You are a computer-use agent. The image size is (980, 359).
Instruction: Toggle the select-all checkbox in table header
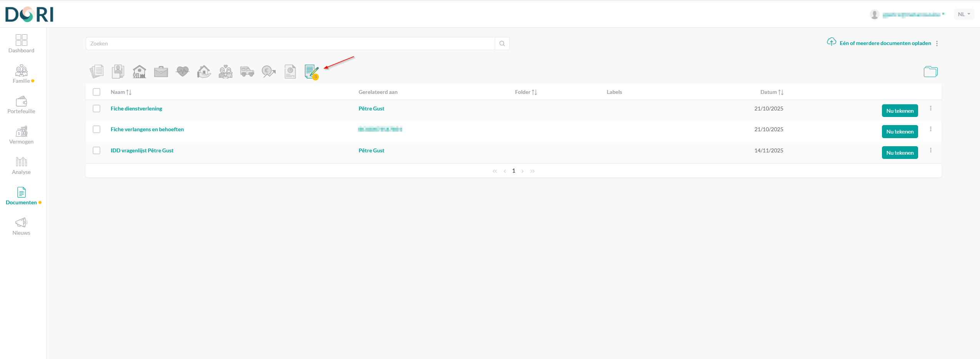97,92
